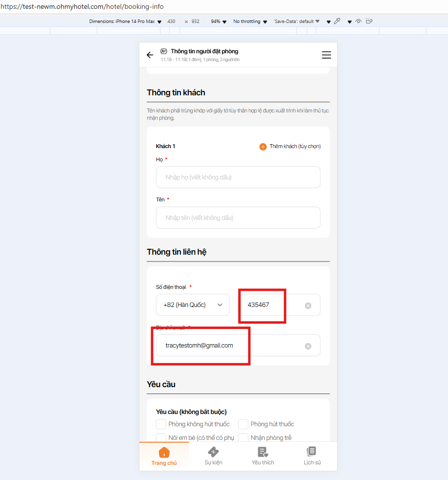Clear the phone number field
This screenshot has height=480, width=448.
pos(308,305)
